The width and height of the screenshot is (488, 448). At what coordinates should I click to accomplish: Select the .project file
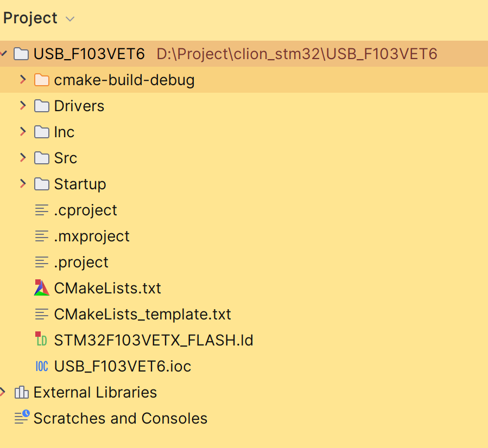(81, 262)
